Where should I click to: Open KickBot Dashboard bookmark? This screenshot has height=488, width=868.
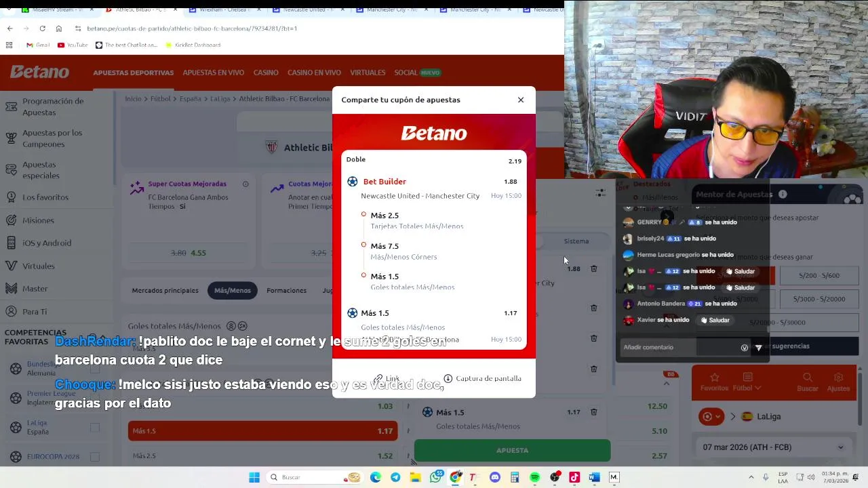pos(193,45)
